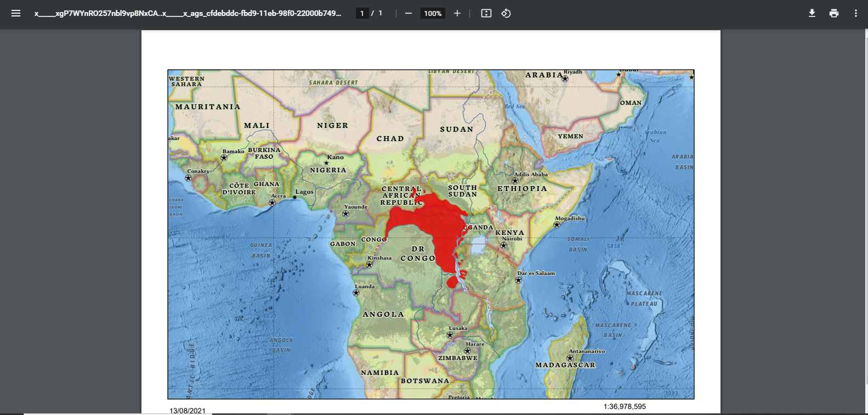Click the Antananarivo city label
Viewport: 868px width, 415px height.
tap(587, 351)
